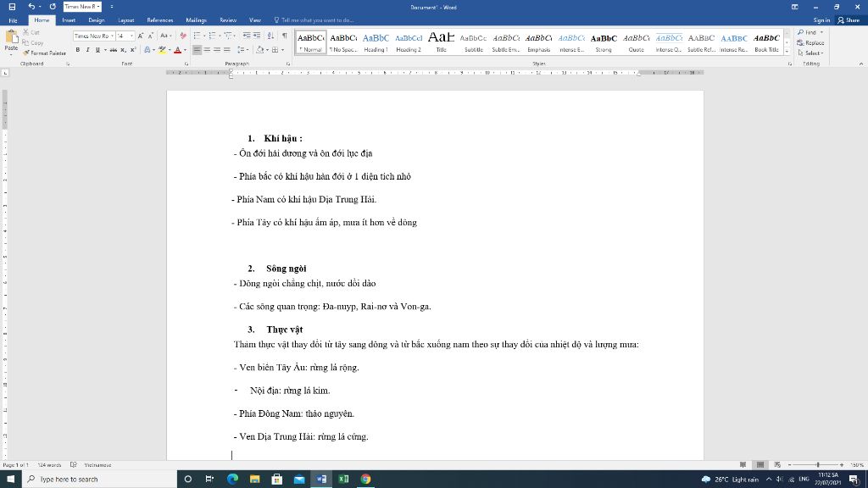Click Sign in link
Screen dimensions: 868x488
821,20
